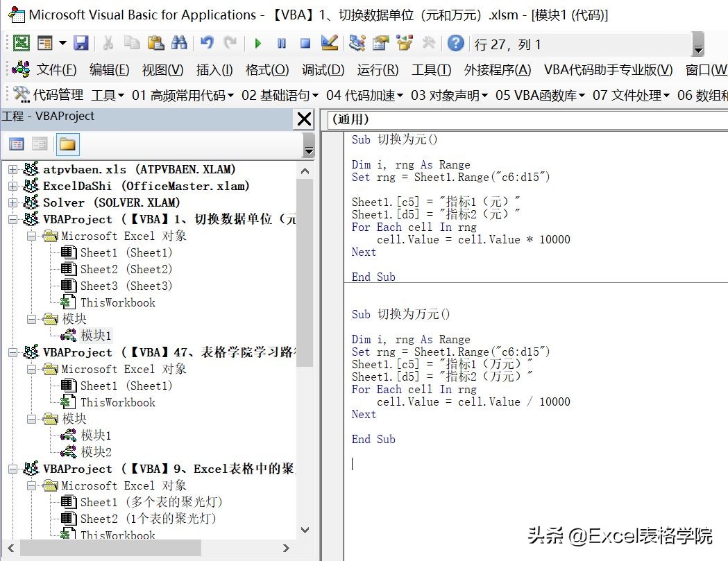Image resolution: width=728 pixels, height=561 pixels.
Task: Undo the last action
Action: (207, 43)
